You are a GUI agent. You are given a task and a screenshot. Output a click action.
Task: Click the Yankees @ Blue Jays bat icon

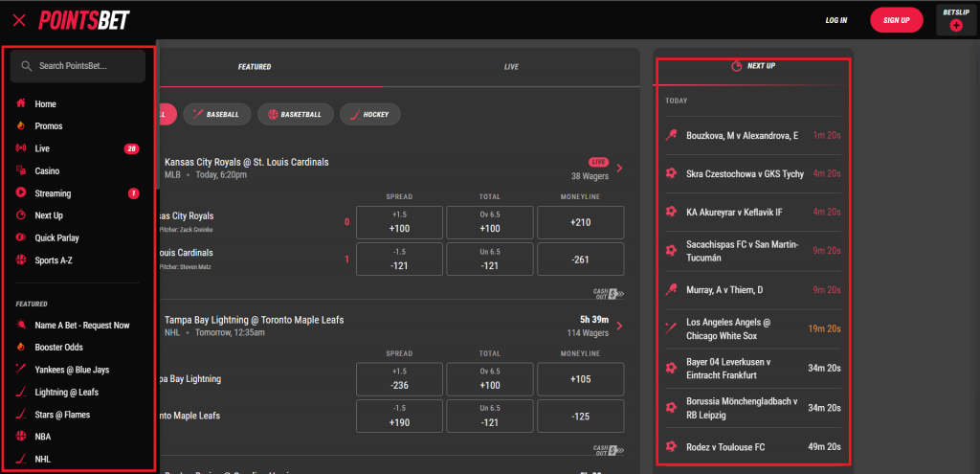(21, 370)
